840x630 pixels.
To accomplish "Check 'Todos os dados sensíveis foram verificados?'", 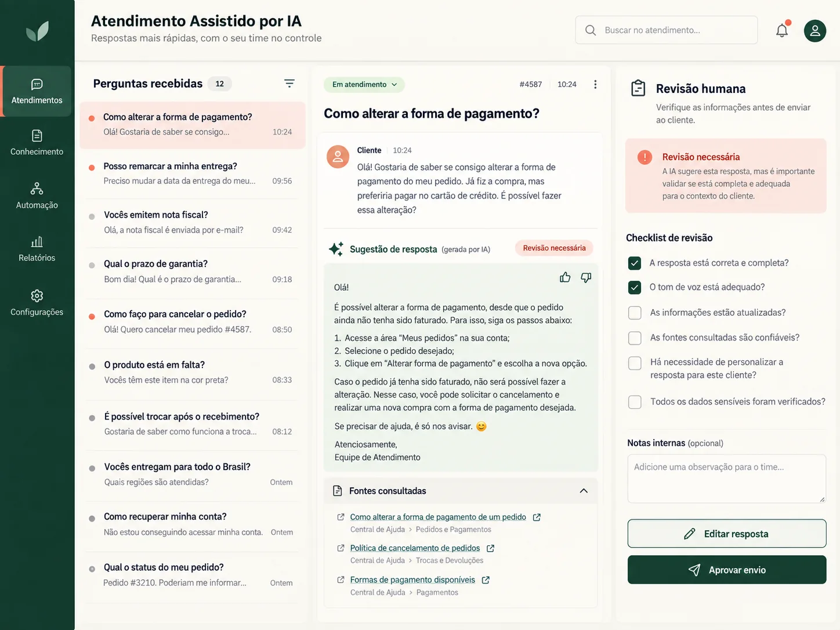I will point(635,401).
